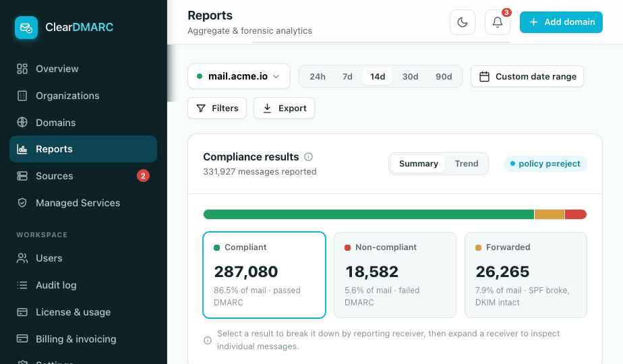Click the License & usage card icon
Image resolution: width=623 pixels, height=364 pixels.
point(22,312)
